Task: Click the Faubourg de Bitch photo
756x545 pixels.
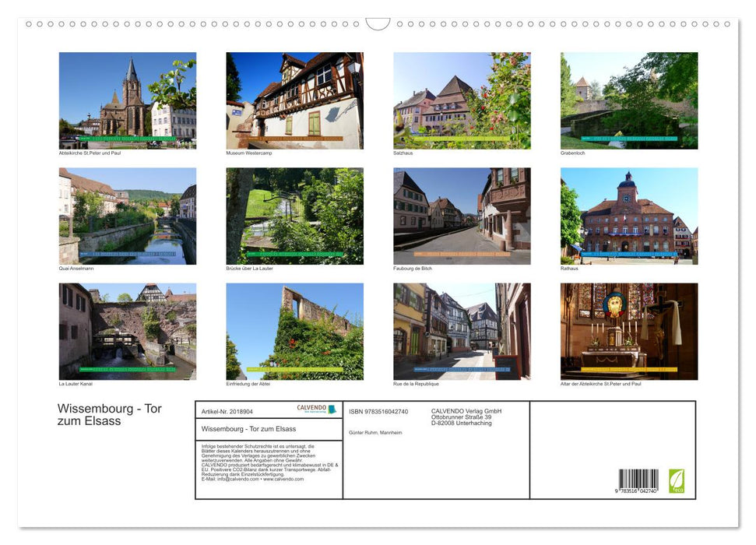Action: pos(462,216)
